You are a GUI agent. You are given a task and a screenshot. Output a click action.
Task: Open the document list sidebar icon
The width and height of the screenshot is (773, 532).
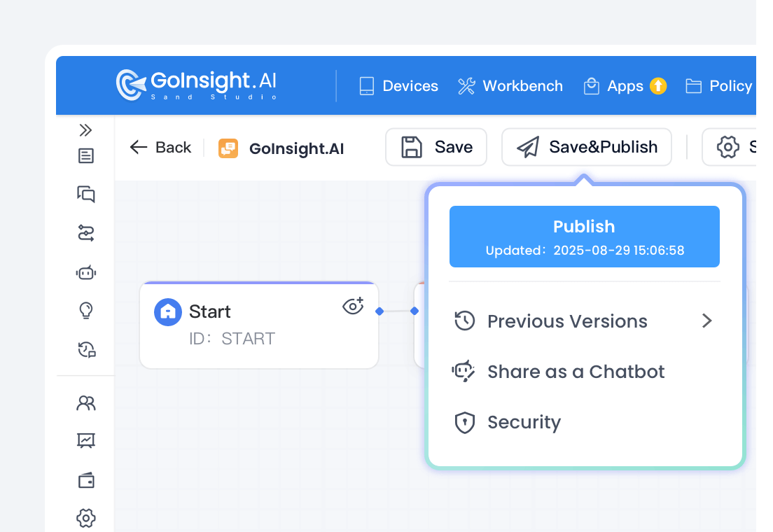coord(85,156)
